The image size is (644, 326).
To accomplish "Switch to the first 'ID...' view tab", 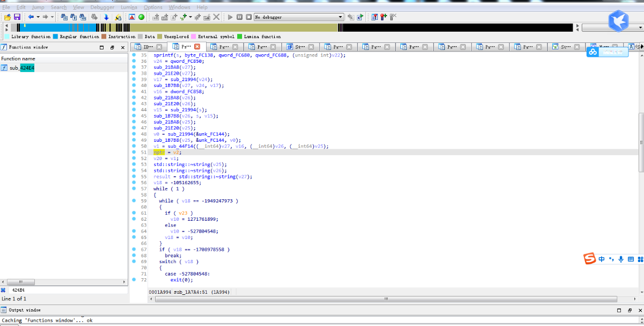I will click(149, 47).
